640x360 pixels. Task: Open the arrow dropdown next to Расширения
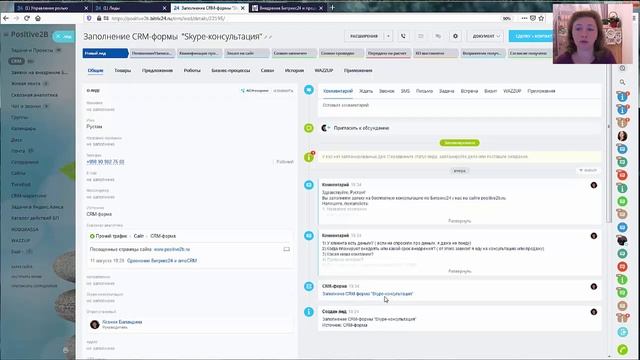(388, 36)
